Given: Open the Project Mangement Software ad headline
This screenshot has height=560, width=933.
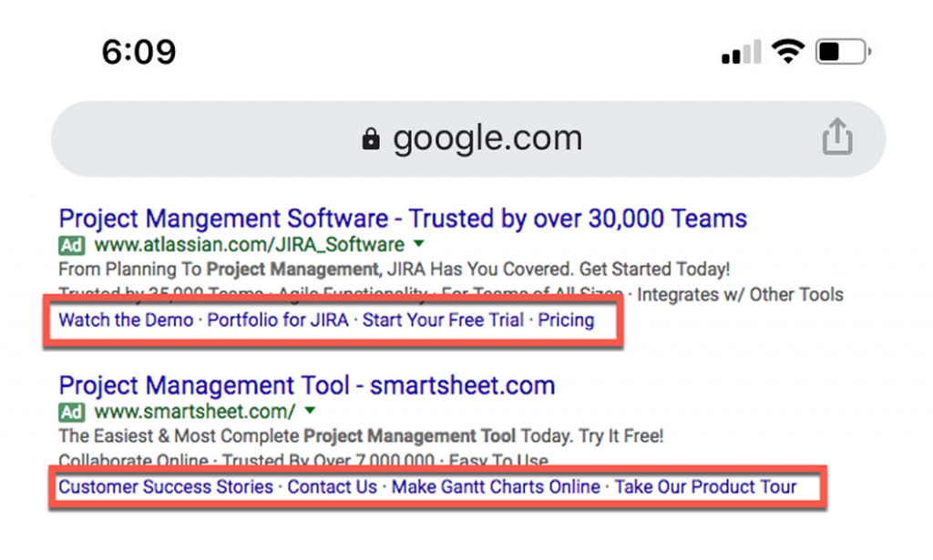Looking at the screenshot, I should [x=403, y=219].
